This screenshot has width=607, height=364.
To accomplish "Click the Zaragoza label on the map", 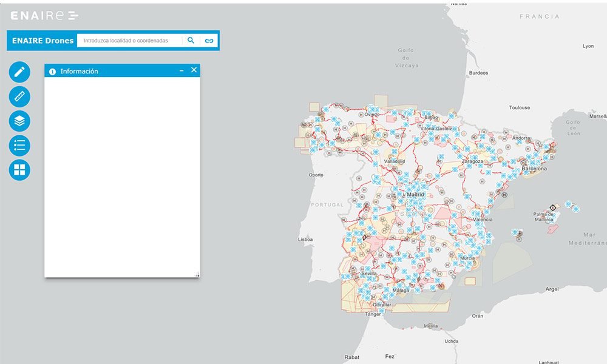I will point(472,161).
